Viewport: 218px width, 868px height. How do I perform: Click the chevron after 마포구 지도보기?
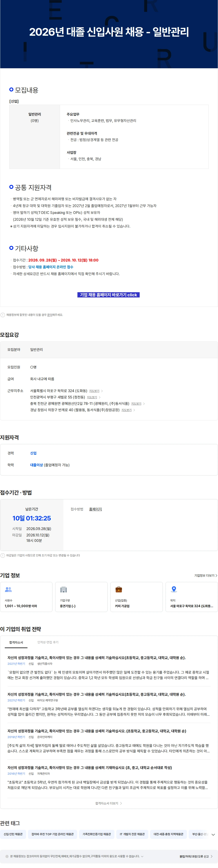[102, 391]
